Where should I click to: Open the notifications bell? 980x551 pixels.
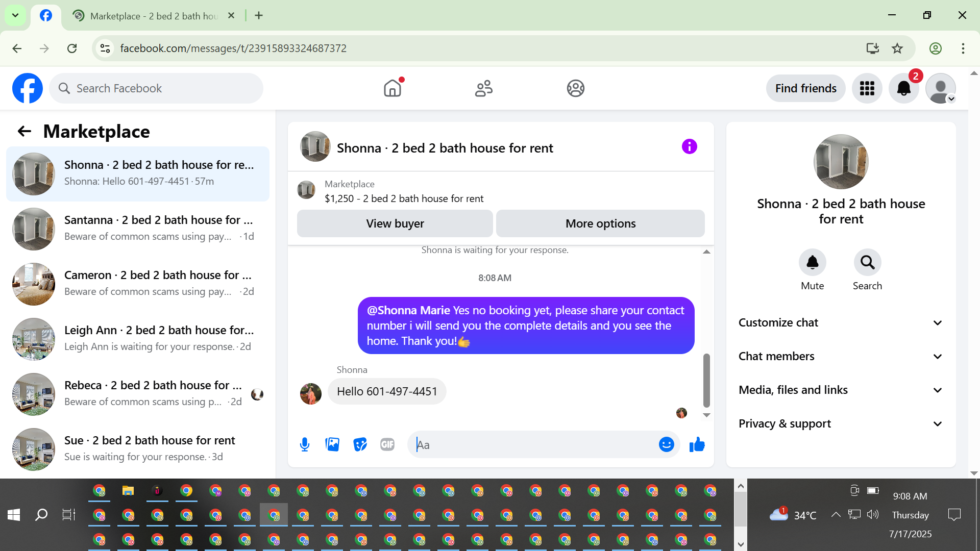(904, 88)
